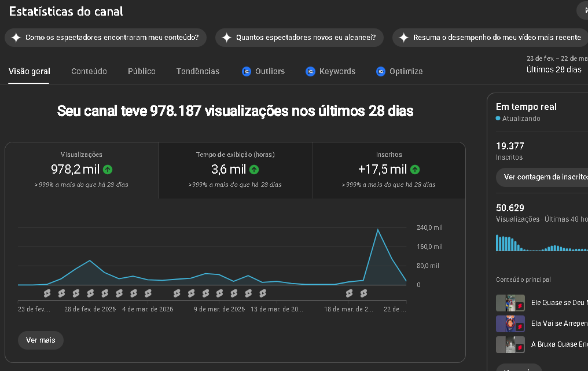Viewport: 588px width, 371px height.
Task: Click Shorts marker above '4 de mar. de 2026' tick
Action: click(x=148, y=293)
